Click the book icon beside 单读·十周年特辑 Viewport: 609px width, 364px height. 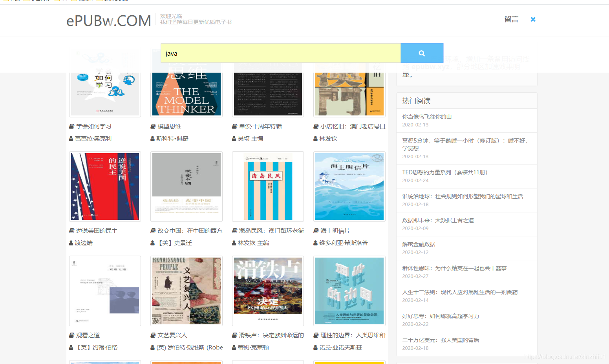[x=235, y=126]
